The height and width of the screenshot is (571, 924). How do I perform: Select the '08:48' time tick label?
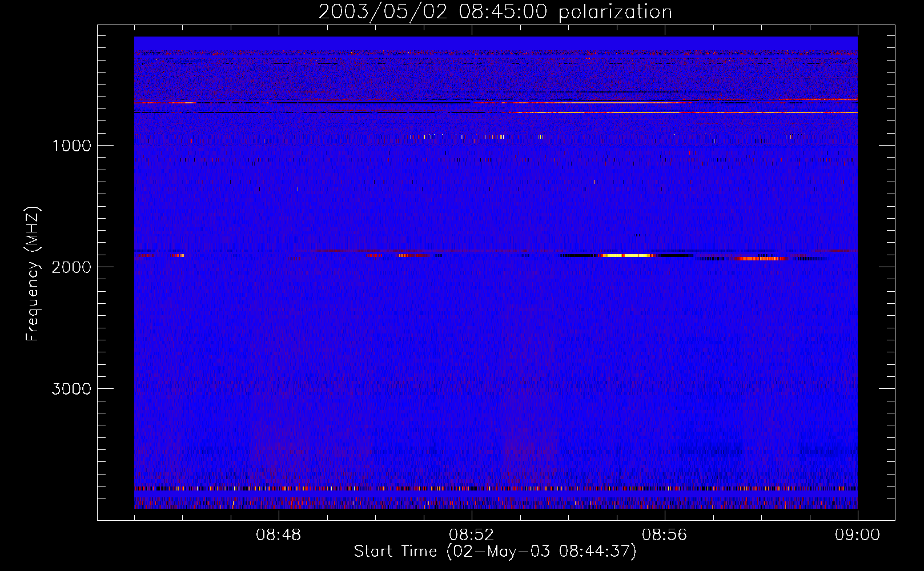click(x=279, y=535)
